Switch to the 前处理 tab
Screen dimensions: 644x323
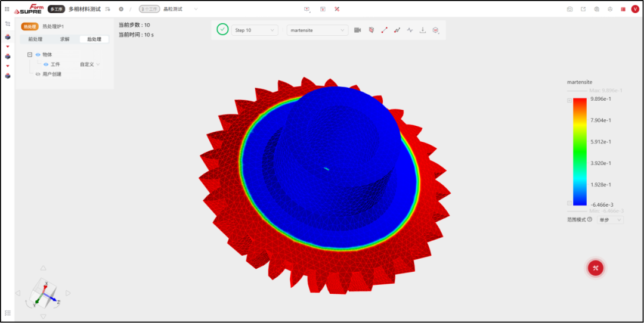pyautogui.click(x=35, y=39)
